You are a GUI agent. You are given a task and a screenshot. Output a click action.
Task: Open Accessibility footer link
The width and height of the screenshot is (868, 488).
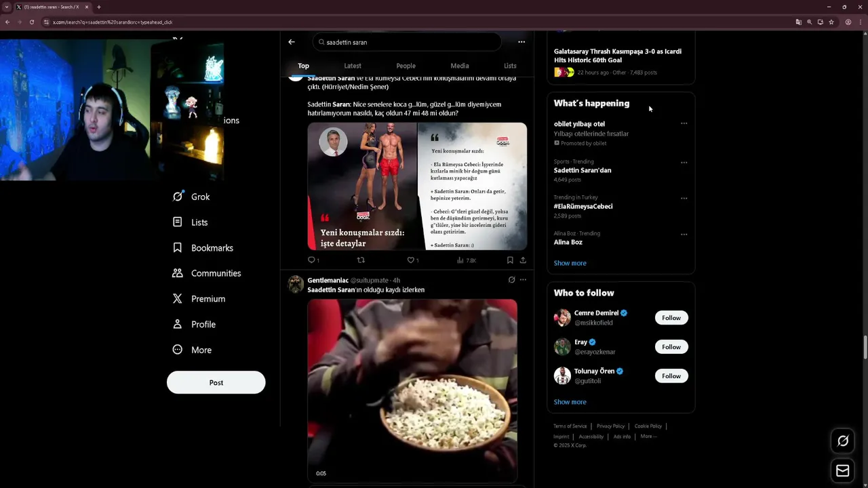(591, 436)
